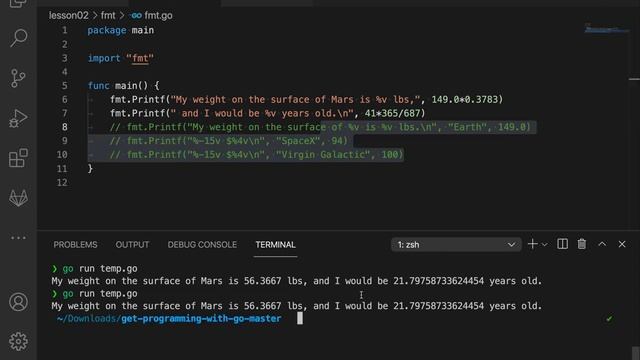Viewport: 640px width, 360px height.
Task: Select the TERMINAL tab
Action: (x=276, y=244)
